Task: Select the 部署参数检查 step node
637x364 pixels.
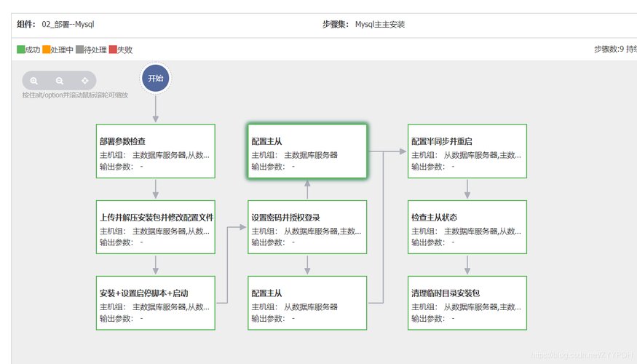Action: pyautogui.click(x=156, y=151)
